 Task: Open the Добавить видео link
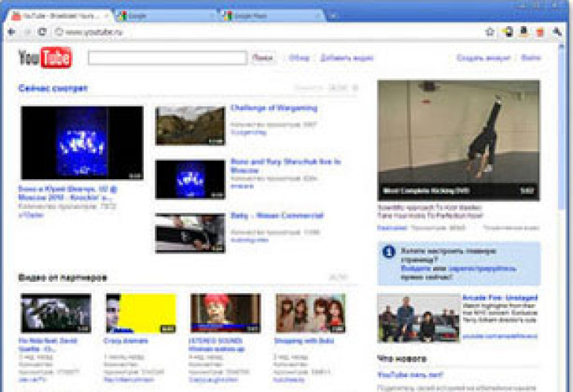tap(347, 58)
